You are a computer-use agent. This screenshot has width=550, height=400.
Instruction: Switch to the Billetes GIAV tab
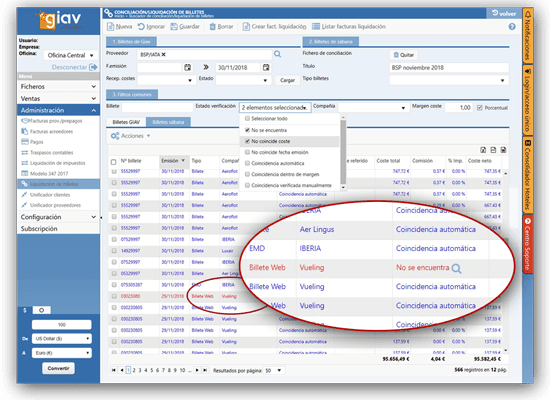click(x=126, y=122)
